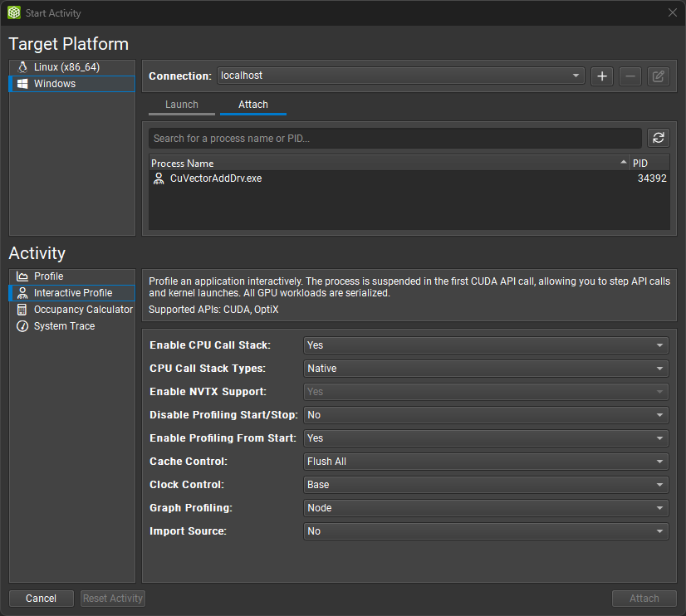The width and height of the screenshot is (686, 616).
Task: Open the Profile activity icon
Action: 23,276
